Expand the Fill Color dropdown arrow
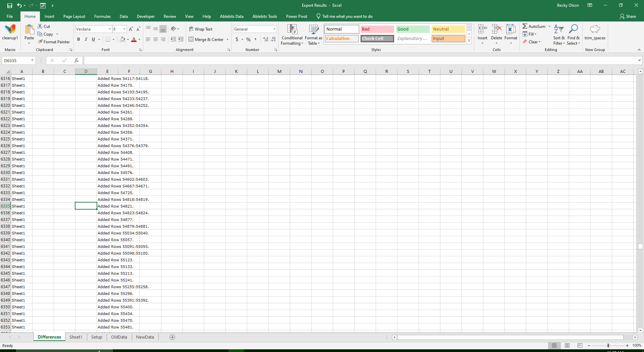Viewport: 644px width, 352px height. (128, 39)
